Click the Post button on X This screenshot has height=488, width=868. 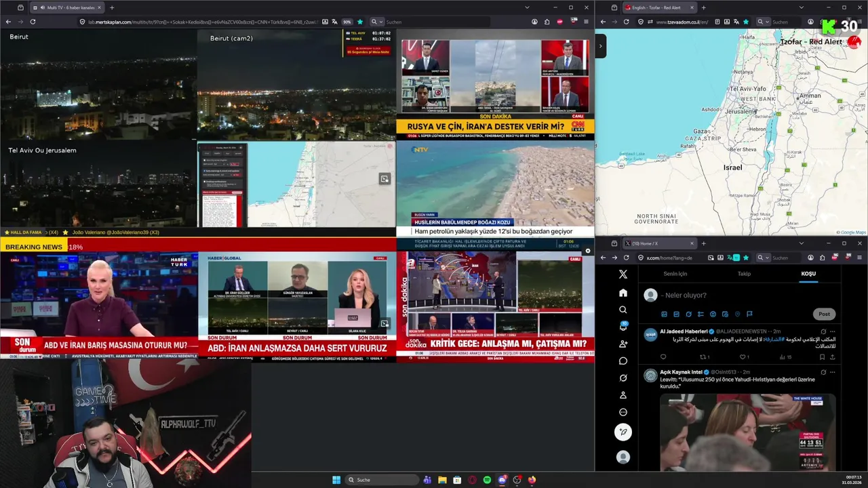pyautogui.click(x=824, y=314)
